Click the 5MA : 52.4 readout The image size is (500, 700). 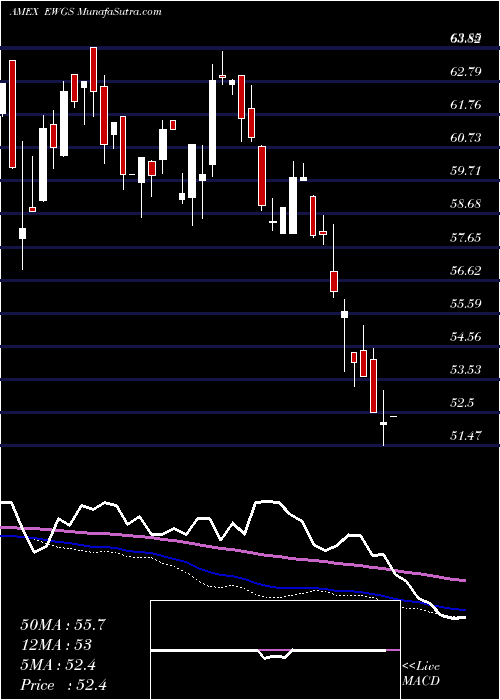[x=58, y=665]
